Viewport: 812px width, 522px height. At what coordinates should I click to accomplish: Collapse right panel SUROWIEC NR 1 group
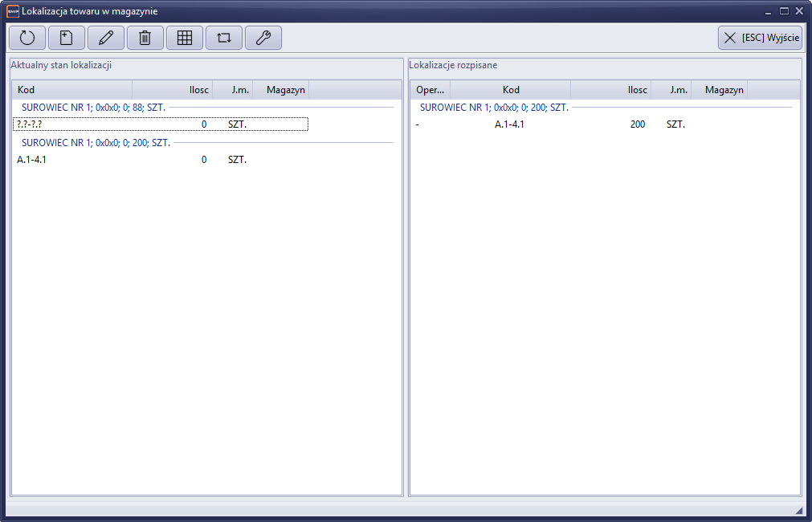[494, 107]
